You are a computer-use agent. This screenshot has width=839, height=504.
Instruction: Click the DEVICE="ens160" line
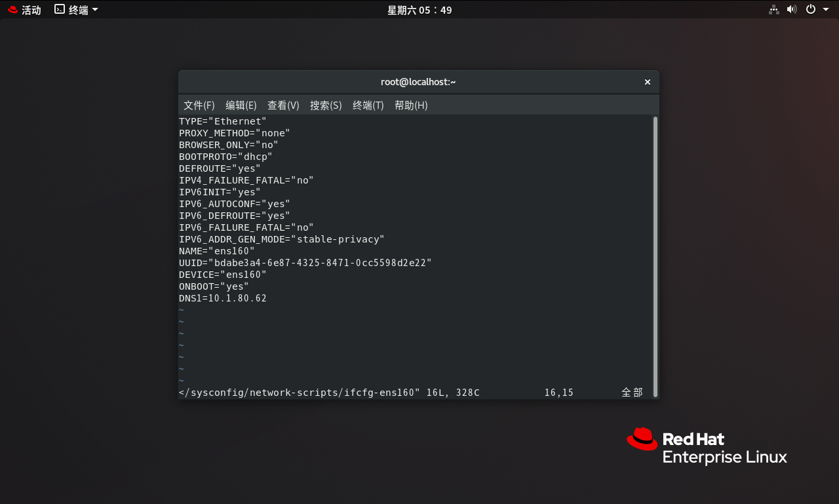tap(223, 275)
